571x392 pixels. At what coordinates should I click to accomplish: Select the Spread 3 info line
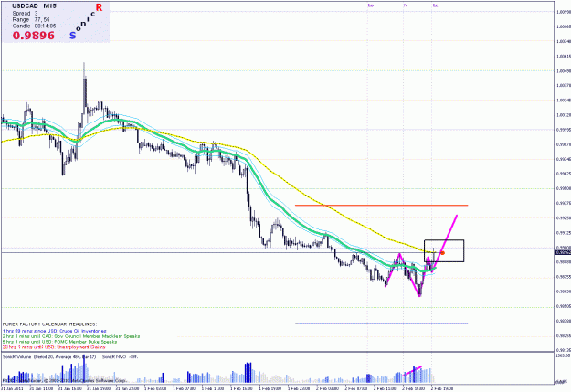25,14
